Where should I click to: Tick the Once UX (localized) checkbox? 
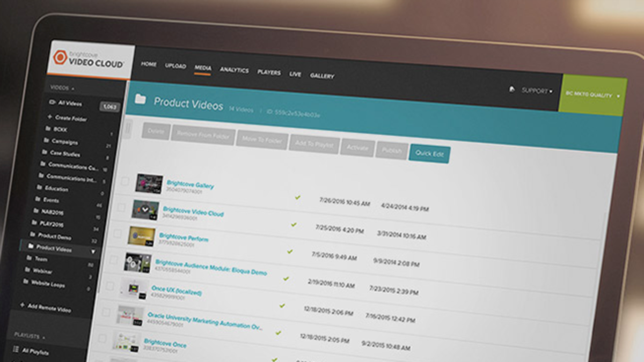[109, 286]
